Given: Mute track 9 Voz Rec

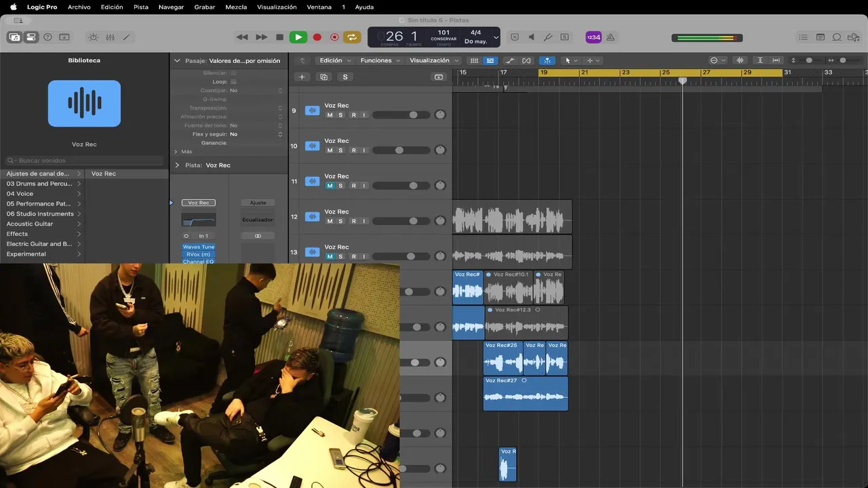Looking at the screenshot, I should click(330, 115).
